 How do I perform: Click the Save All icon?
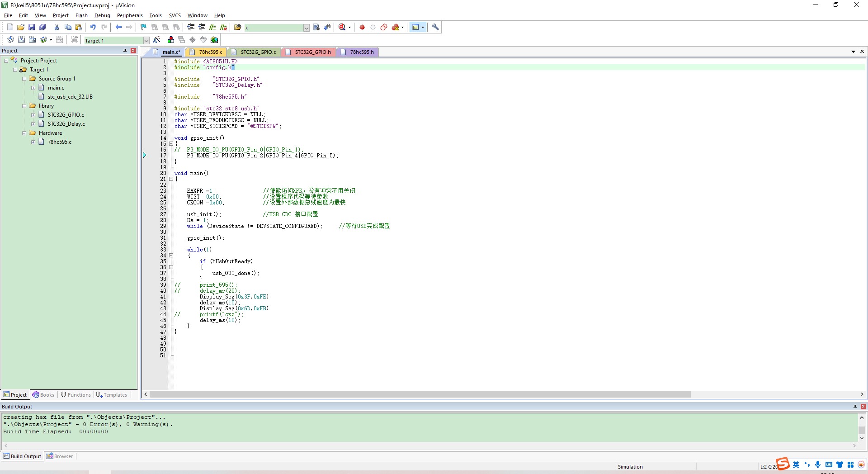click(x=42, y=27)
